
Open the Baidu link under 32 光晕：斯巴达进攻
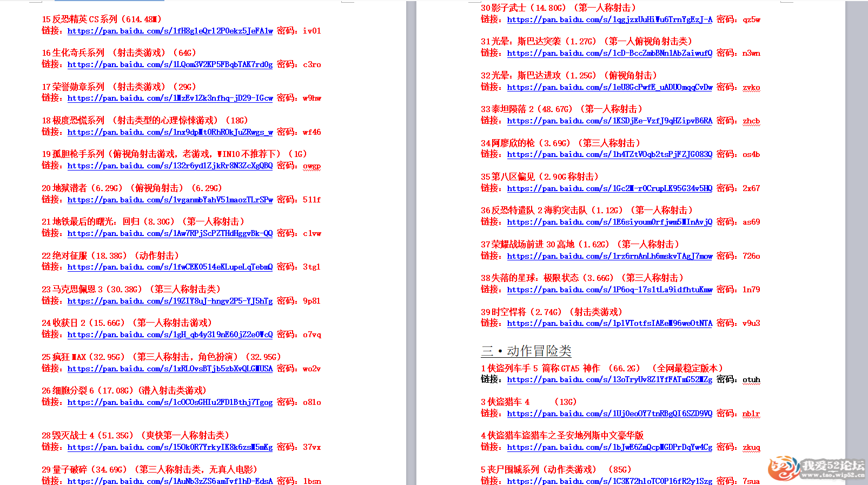[609, 87]
